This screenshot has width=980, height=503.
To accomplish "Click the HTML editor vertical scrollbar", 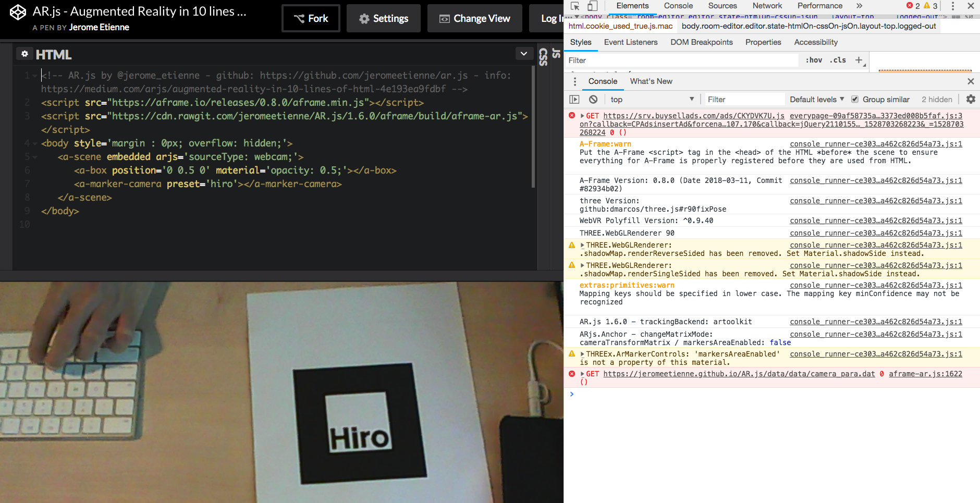I will tap(533, 127).
